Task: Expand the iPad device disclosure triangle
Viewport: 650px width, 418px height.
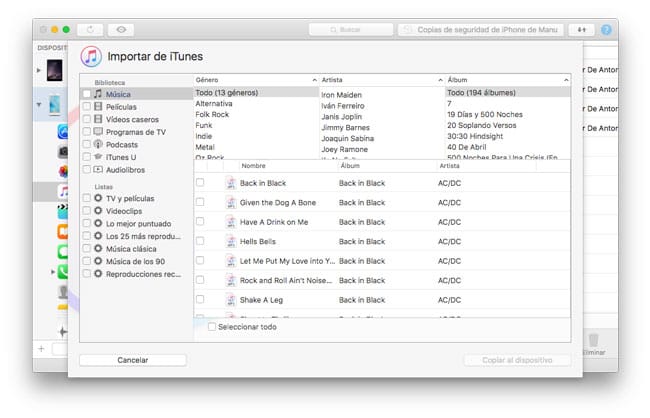Action: [39, 70]
